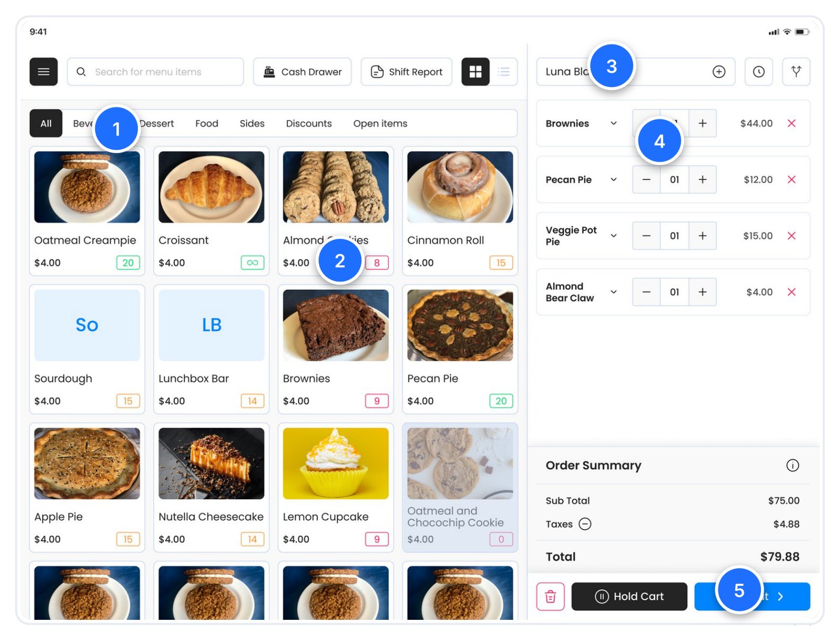Select the All category tab

46,124
